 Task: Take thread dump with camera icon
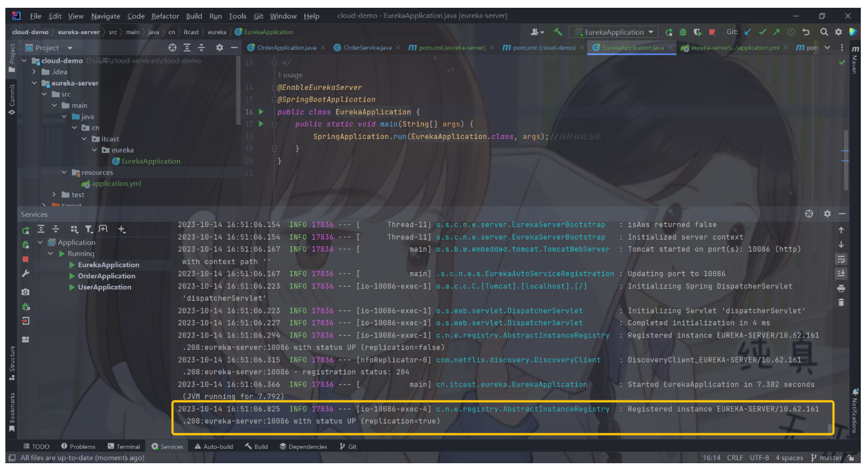tap(25, 292)
